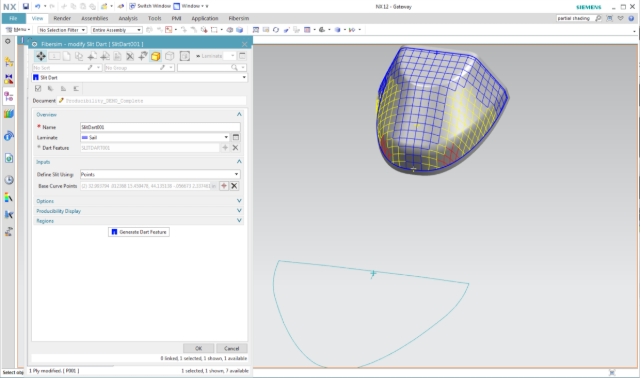Click the Name input field

160,127
